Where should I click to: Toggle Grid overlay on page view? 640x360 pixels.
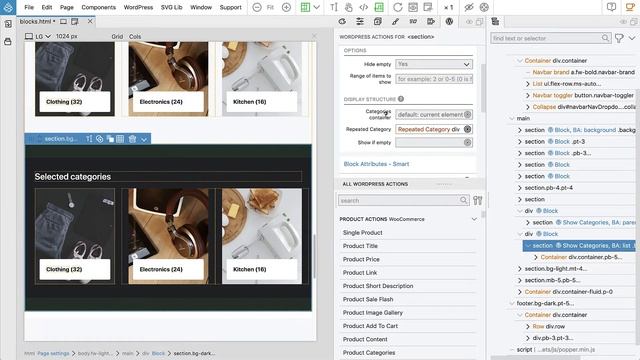pyautogui.click(x=117, y=36)
